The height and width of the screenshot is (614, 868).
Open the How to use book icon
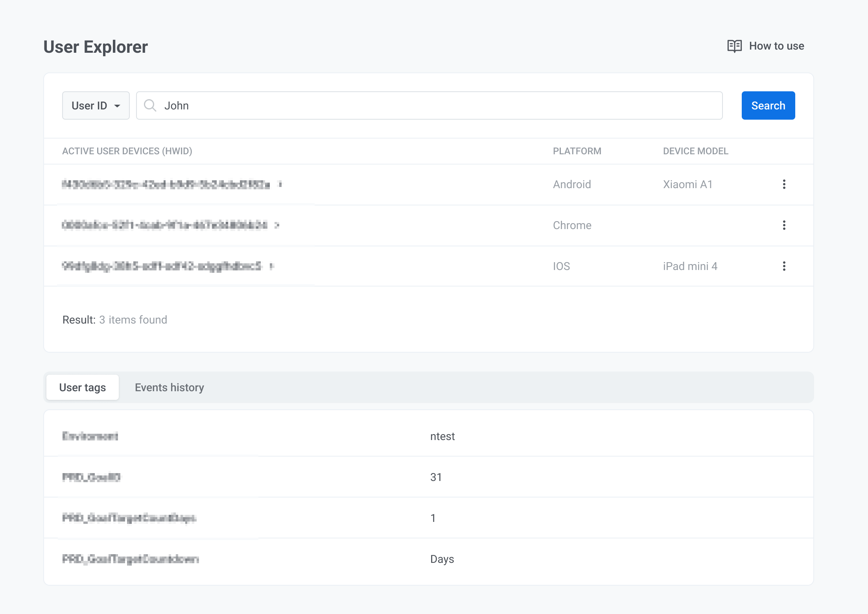point(734,46)
